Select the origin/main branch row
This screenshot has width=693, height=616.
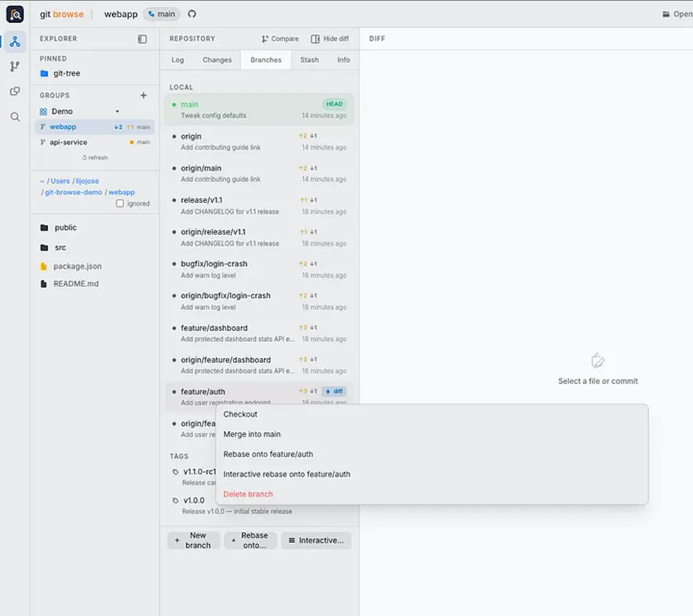click(259, 174)
